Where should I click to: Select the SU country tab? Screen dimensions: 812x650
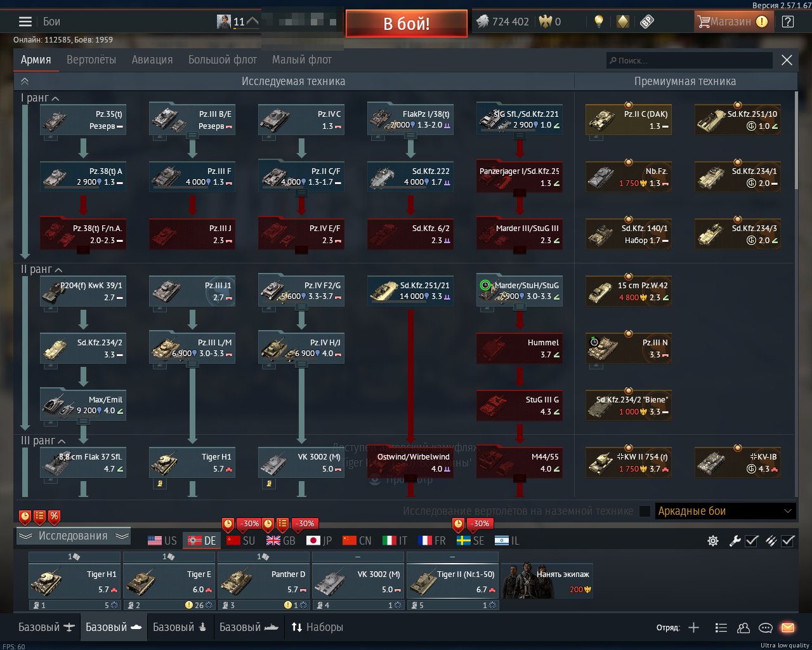point(241,541)
